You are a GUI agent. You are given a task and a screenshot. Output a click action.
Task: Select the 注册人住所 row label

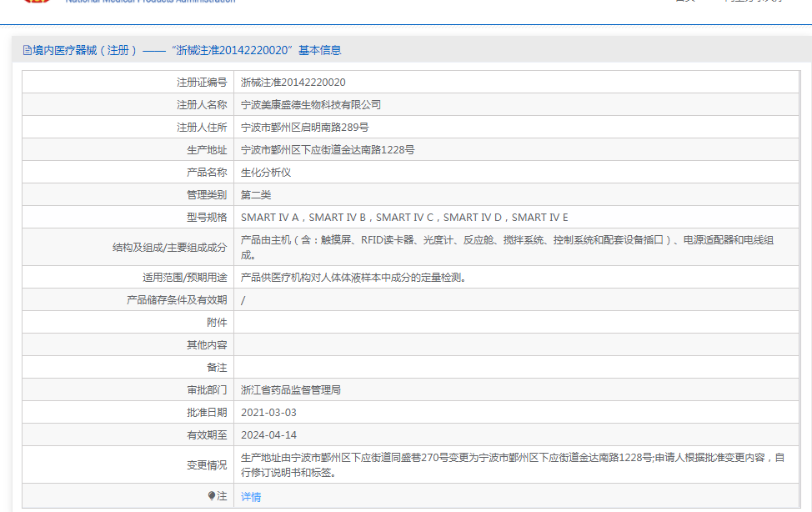[202, 128]
